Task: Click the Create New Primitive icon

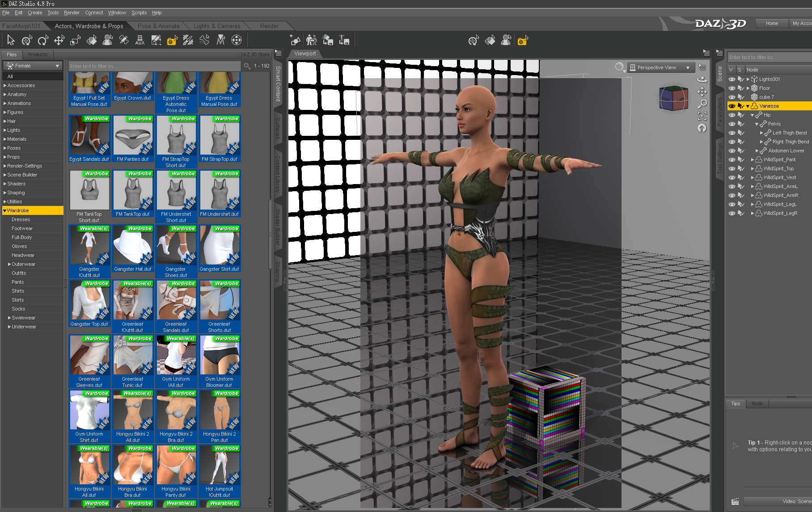Action: tap(295, 41)
